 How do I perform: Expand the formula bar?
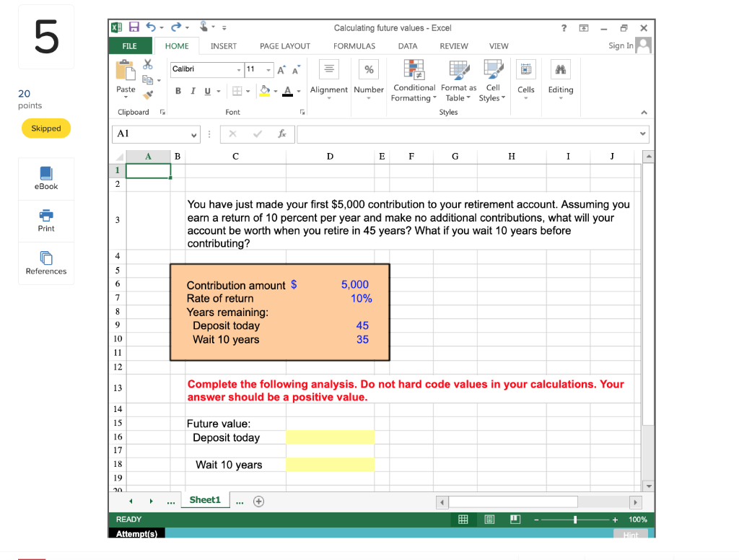click(642, 134)
